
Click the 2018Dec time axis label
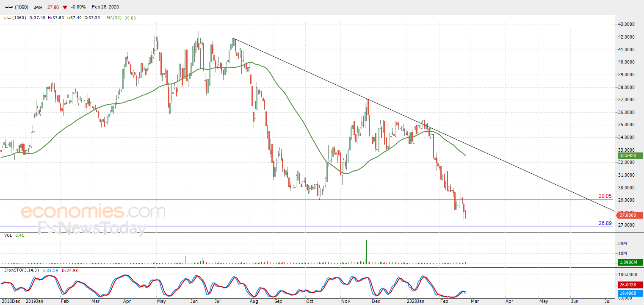(10, 301)
